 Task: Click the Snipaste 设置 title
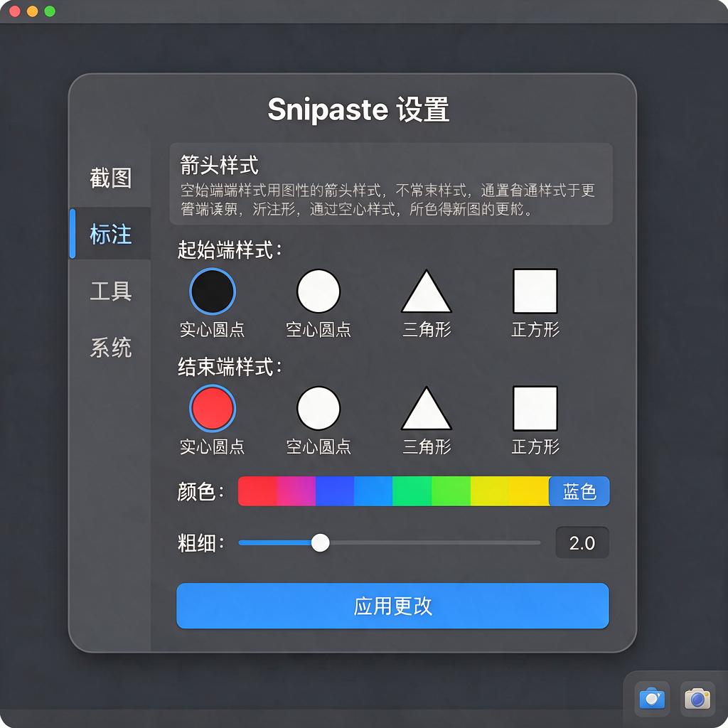pyautogui.click(x=358, y=109)
